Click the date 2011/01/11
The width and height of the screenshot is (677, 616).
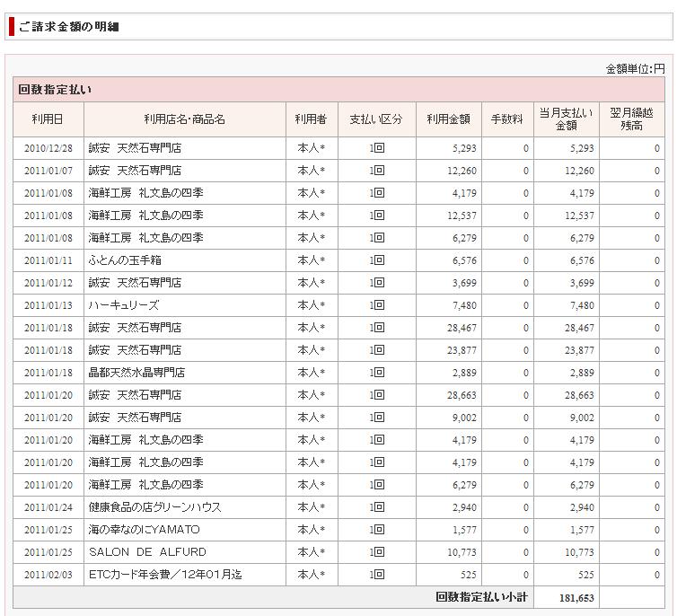coord(48,260)
